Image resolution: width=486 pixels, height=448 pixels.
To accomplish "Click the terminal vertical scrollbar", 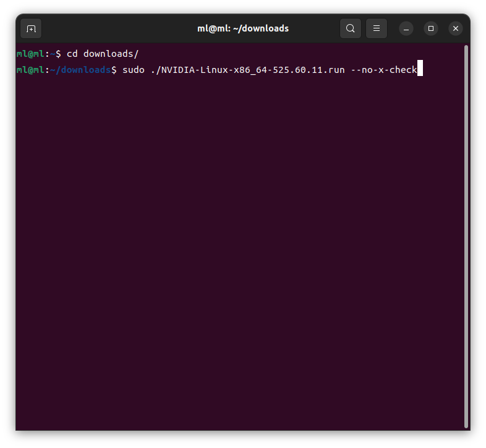I will [x=466, y=237].
